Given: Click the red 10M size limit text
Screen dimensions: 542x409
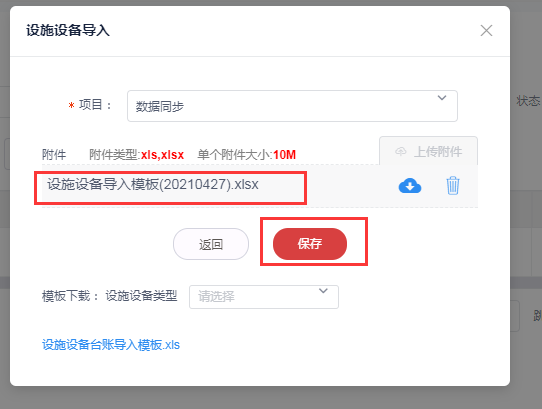Looking at the screenshot, I should pos(284,155).
